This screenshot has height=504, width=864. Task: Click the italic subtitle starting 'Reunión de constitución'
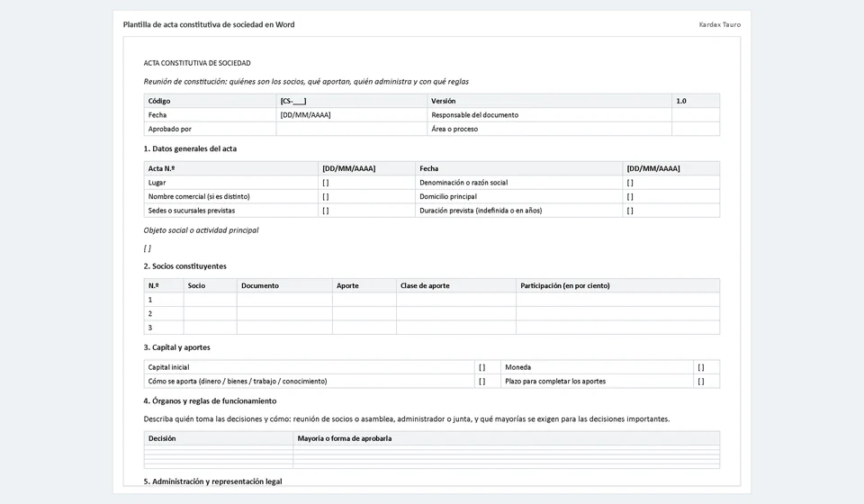(x=306, y=82)
